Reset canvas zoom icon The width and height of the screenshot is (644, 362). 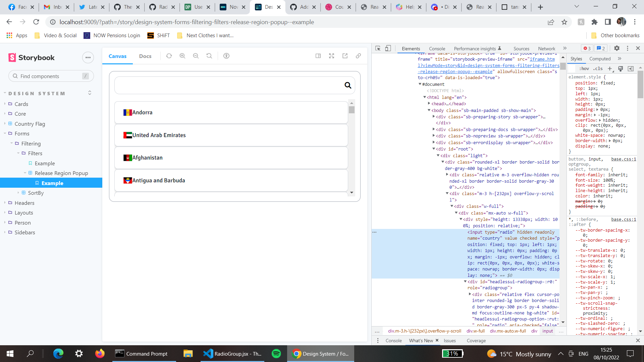209,56
